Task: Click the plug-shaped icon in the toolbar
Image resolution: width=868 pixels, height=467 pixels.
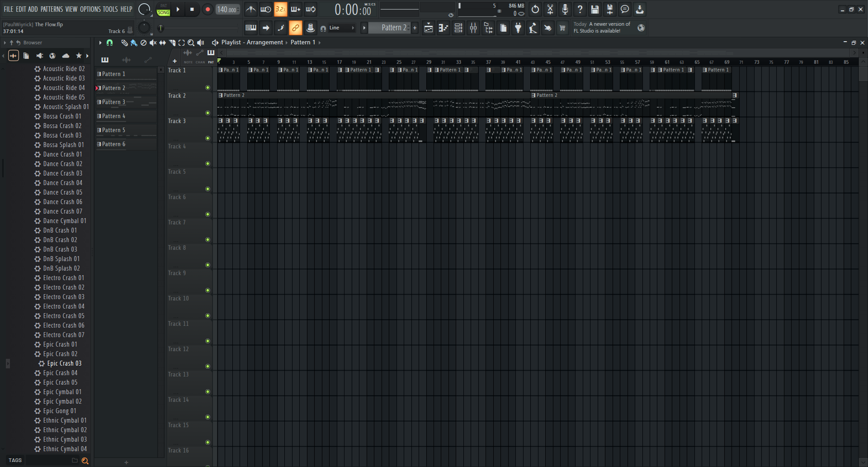Action: [518, 28]
